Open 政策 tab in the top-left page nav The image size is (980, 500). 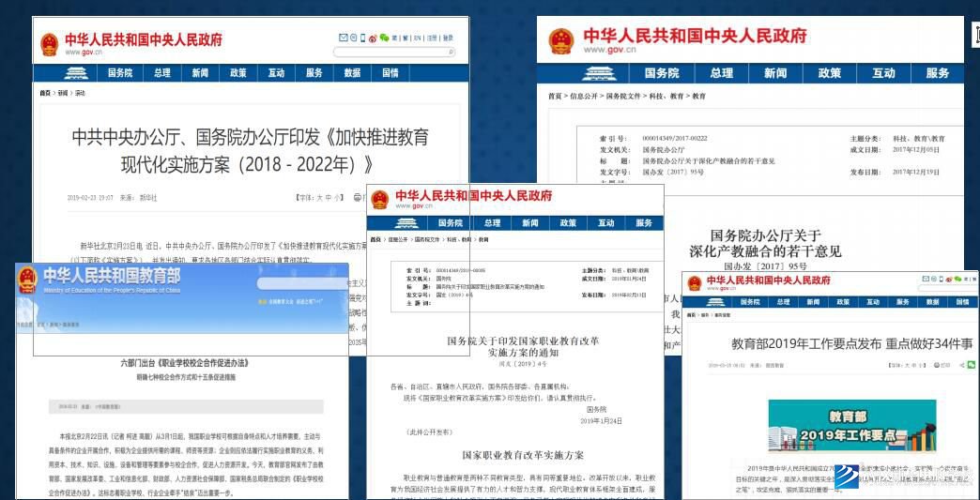[x=238, y=73]
